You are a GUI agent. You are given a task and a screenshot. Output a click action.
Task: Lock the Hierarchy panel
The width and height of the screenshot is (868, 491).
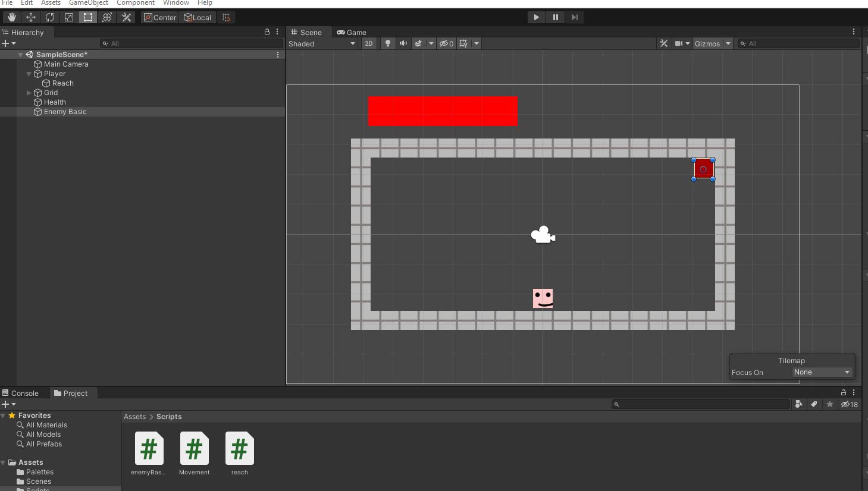point(267,32)
